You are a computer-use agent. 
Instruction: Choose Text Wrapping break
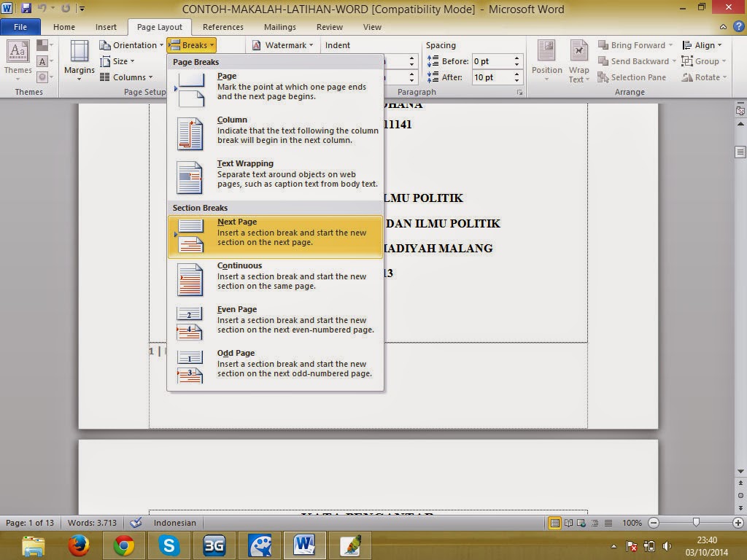275,178
